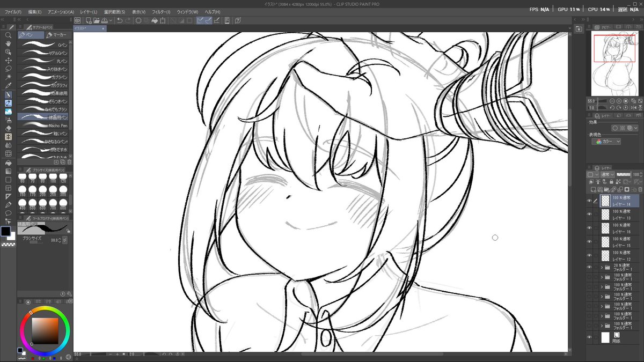Open the Undo icon on the top toolbar

click(120, 20)
